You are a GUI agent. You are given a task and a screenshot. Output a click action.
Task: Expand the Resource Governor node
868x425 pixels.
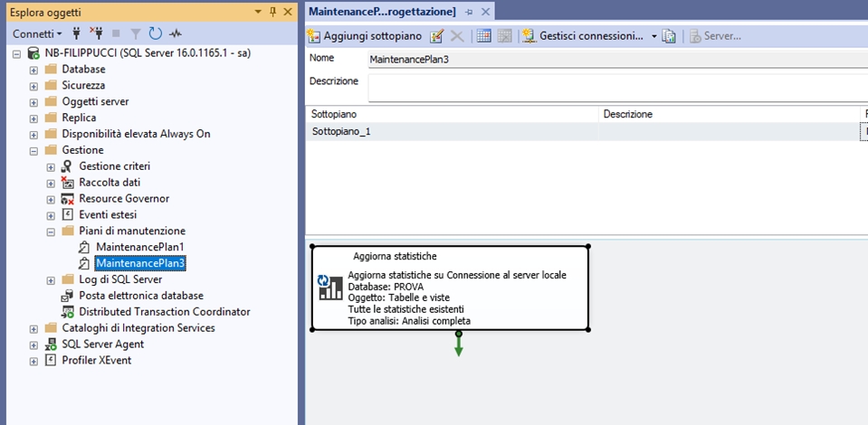(x=51, y=199)
